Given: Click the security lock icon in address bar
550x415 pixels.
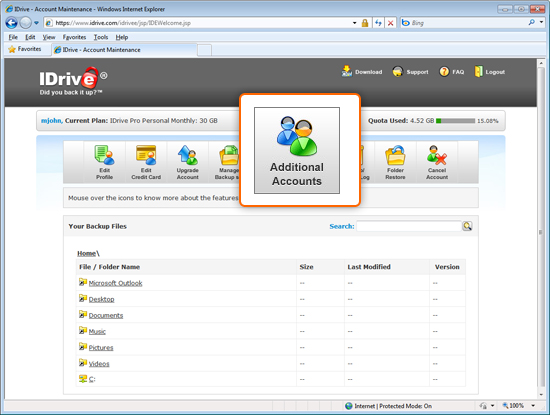Looking at the screenshot, I should [365, 23].
